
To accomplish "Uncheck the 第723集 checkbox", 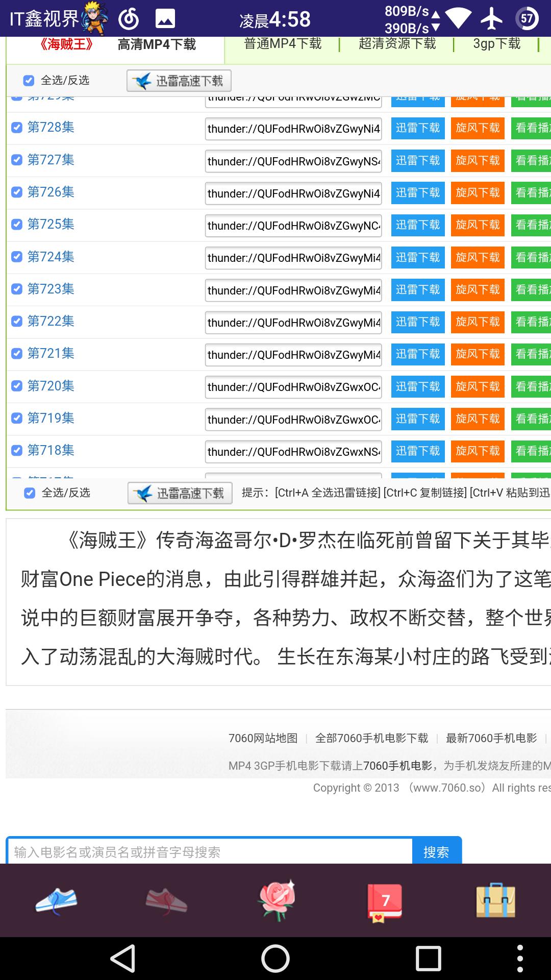I will [x=17, y=289].
